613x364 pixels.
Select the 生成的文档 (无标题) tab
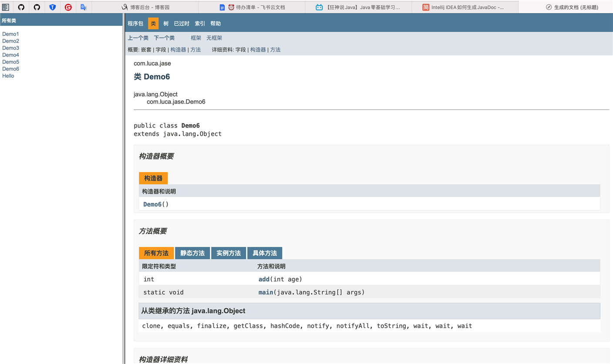(572, 7)
